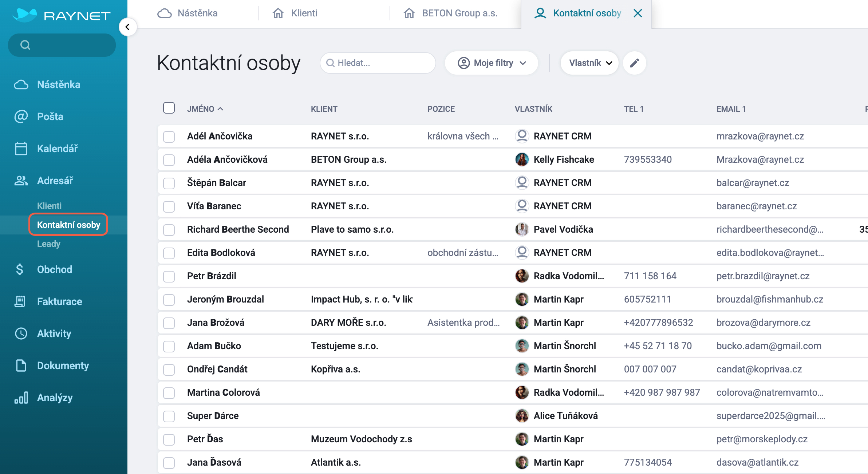The width and height of the screenshot is (868, 474).
Task: Check the Víťa Baranec row checkbox
Action: click(169, 206)
